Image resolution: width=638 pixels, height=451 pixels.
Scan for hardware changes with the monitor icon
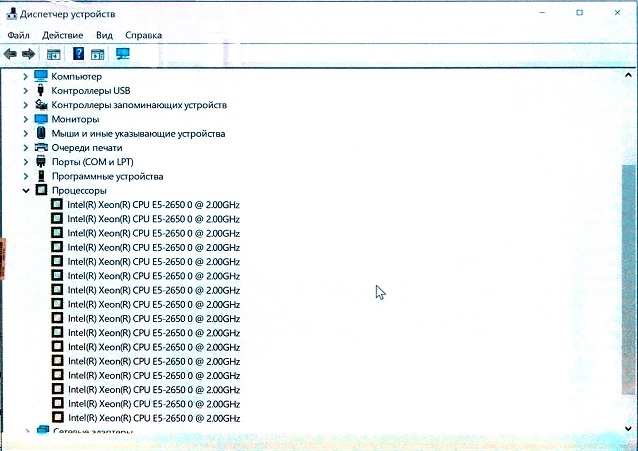pos(122,54)
